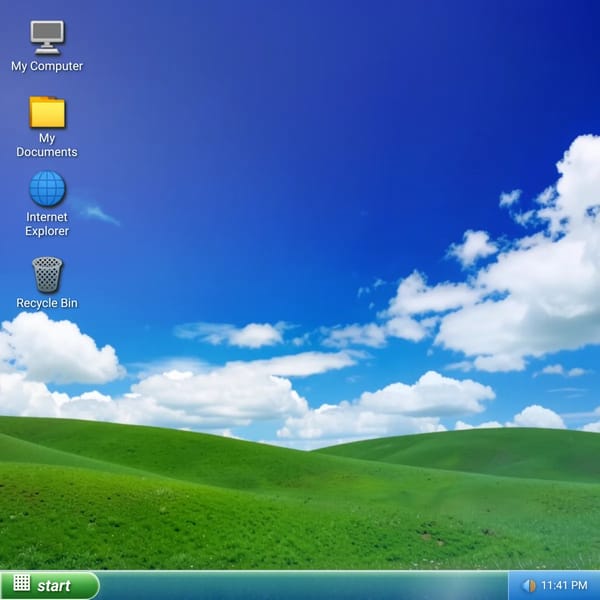600x600 pixels.
Task: Open the My Computer desktop icon
Action: pos(47,37)
